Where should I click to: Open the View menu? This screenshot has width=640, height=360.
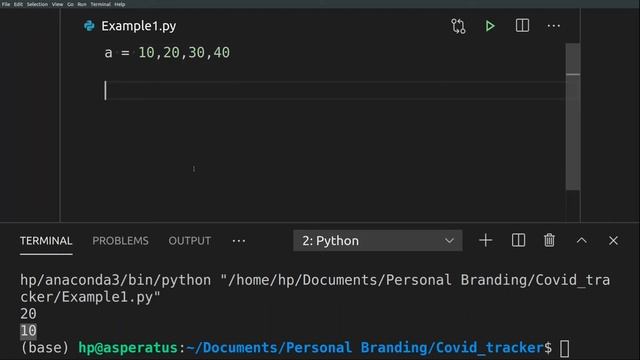pos(57,4)
